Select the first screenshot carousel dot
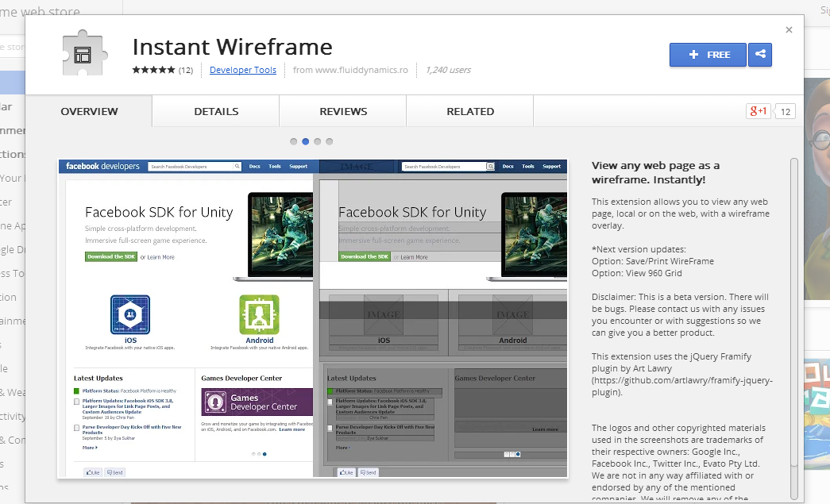This screenshot has height=504, width=830. pos(294,141)
